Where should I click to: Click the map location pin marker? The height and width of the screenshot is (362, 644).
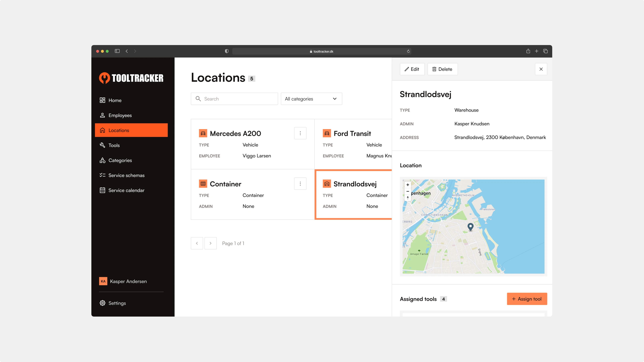coord(470,226)
